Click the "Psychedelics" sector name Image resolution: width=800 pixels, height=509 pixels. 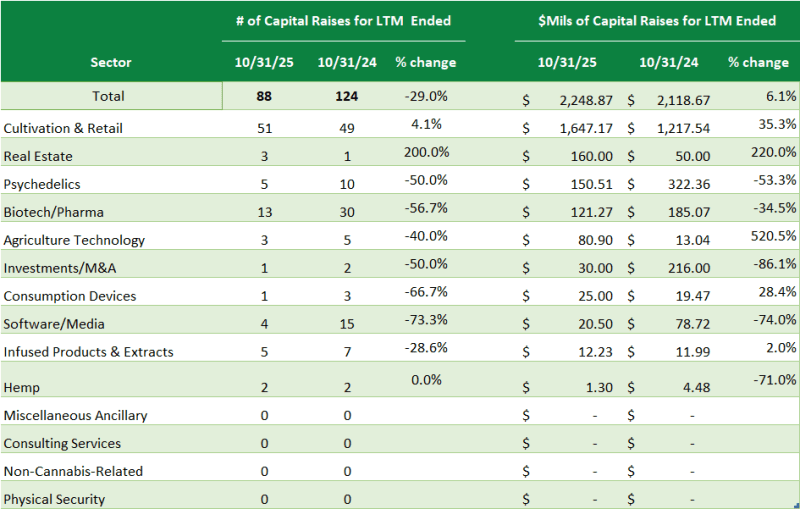click(x=42, y=185)
